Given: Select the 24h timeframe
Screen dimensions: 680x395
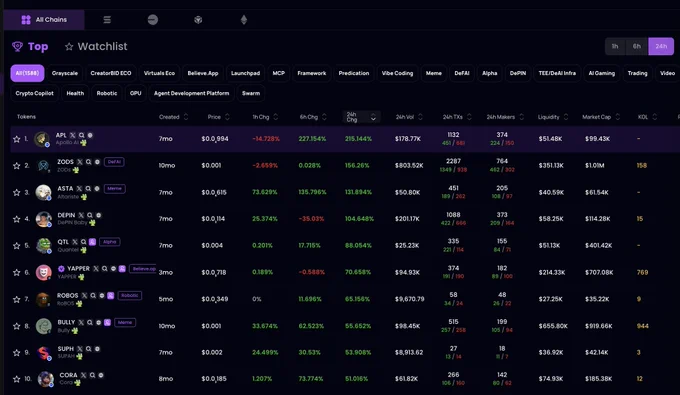Looking at the screenshot, I should (x=661, y=46).
